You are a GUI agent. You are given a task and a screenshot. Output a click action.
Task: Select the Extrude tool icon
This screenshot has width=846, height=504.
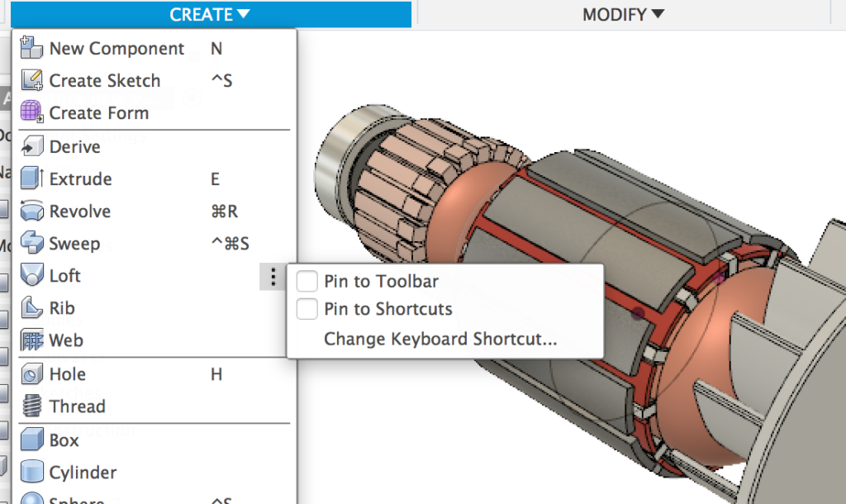tap(31, 178)
